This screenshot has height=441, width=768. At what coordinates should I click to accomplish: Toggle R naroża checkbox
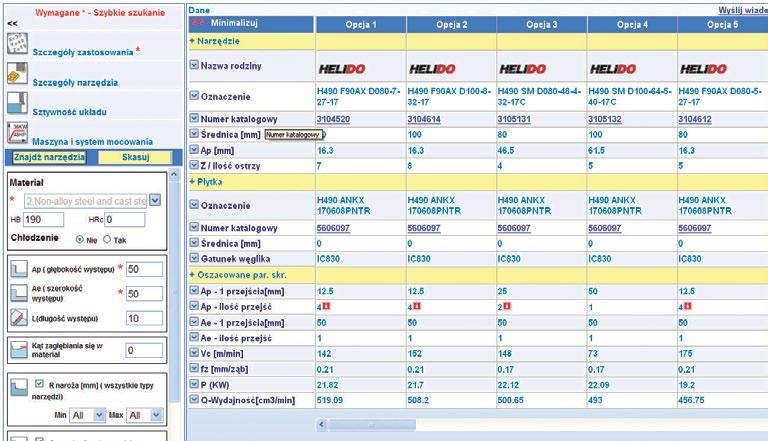pyautogui.click(x=39, y=384)
